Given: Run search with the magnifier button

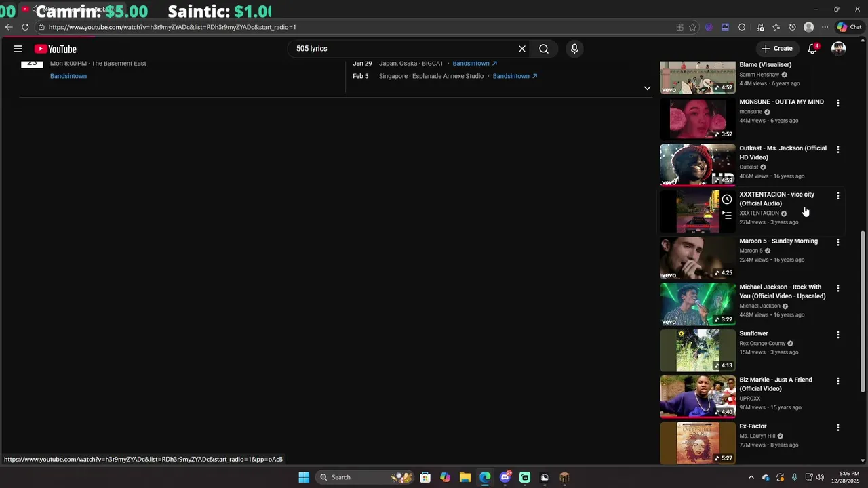Looking at the screenshot, I should pyautogui.click(x=544, y=49).
